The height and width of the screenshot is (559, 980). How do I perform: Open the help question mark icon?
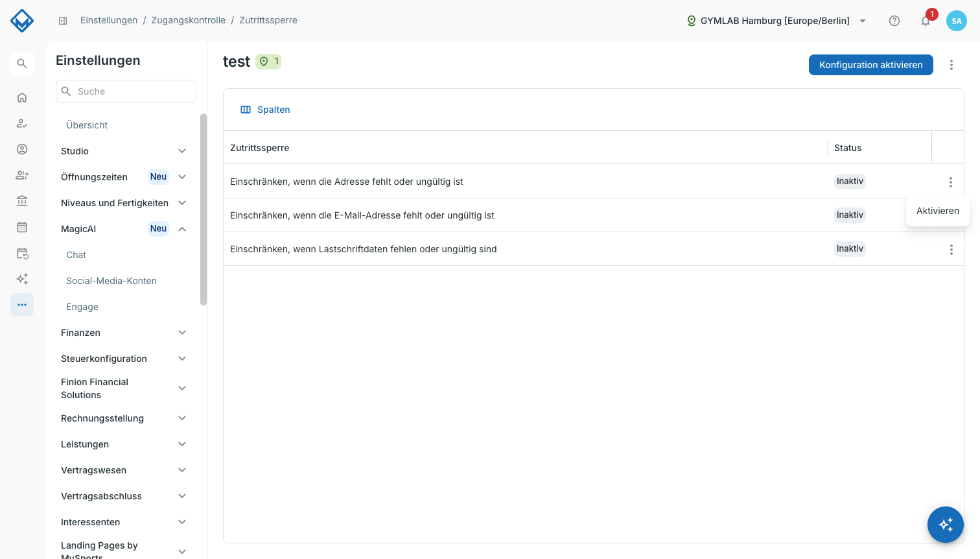(x=894, y=21)
